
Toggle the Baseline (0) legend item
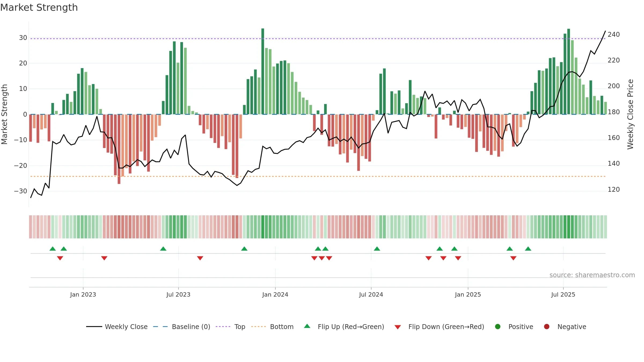(182, 327)
